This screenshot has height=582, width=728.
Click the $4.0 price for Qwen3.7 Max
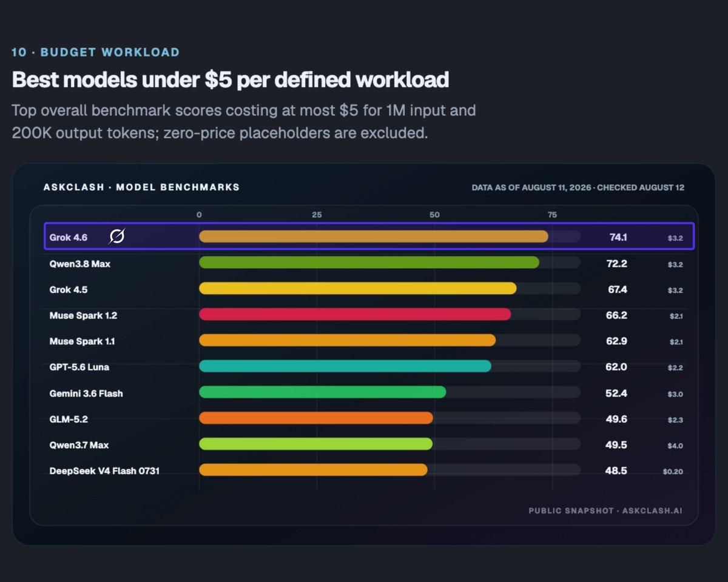point(676,446)
